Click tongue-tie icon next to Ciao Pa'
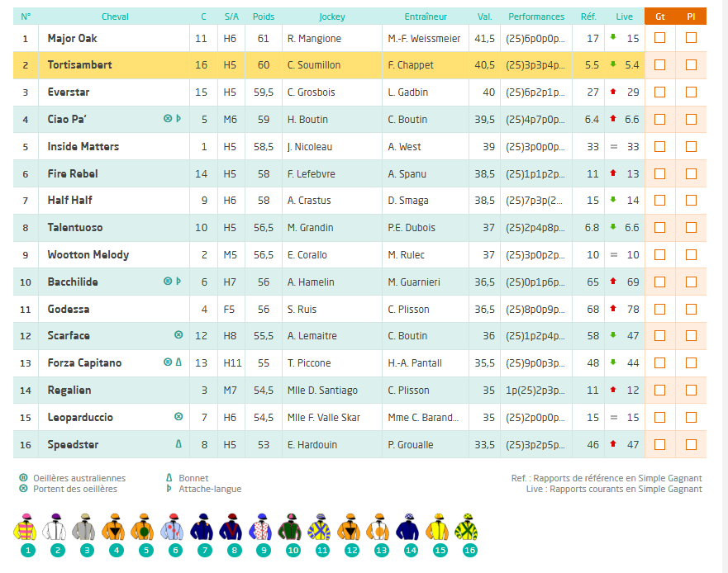This screenshot has width=728, height=573. 178,119
